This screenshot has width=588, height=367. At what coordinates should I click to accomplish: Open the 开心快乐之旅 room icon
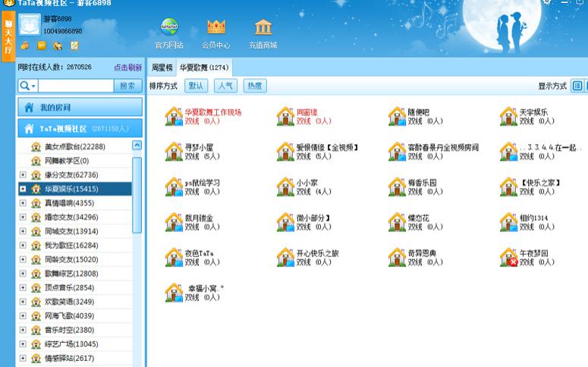coord(286,257)
